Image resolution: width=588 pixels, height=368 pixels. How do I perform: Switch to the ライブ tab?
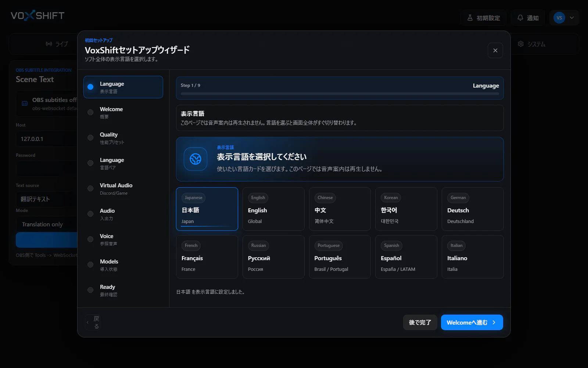click(x=57, y=44)
